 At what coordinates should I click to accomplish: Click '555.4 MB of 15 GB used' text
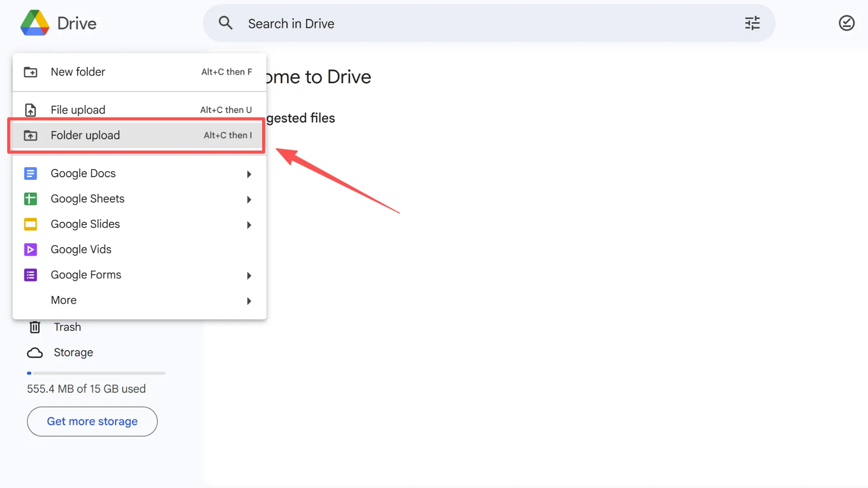click(86, 389)
